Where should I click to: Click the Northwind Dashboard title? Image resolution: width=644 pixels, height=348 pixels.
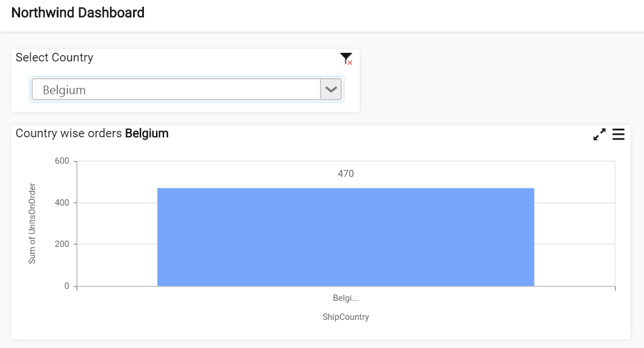click(77, 13)
